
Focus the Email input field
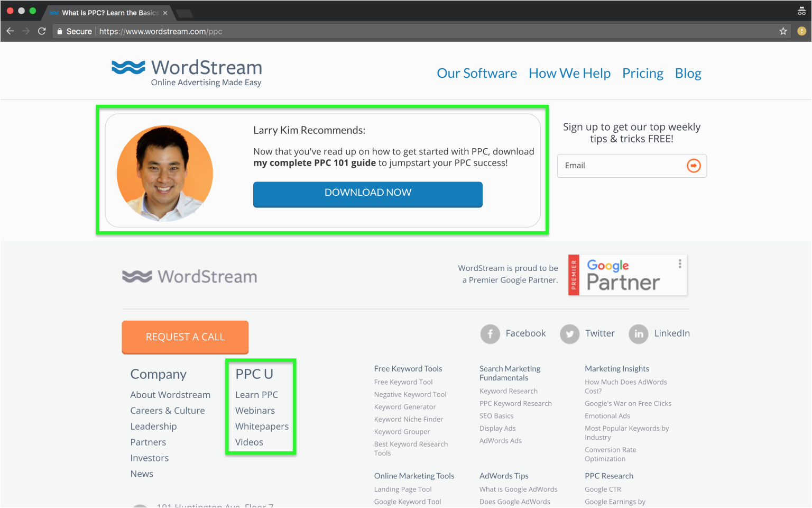coord(622,166)
